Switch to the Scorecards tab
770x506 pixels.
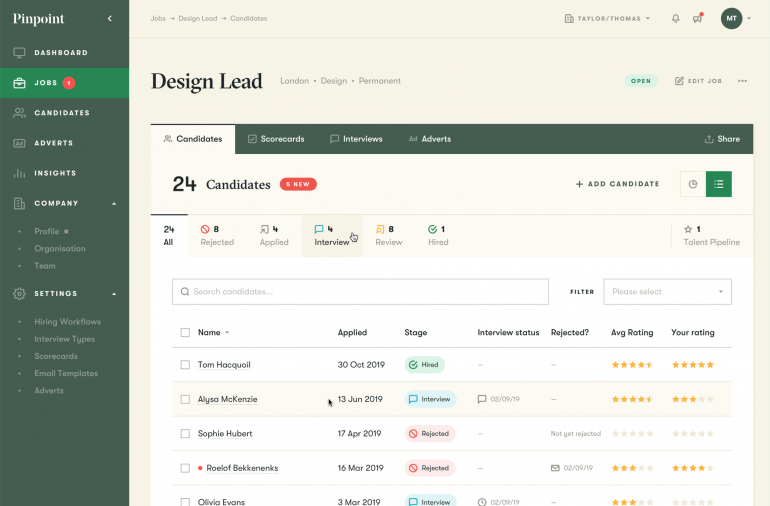click(x=276, y=139)
